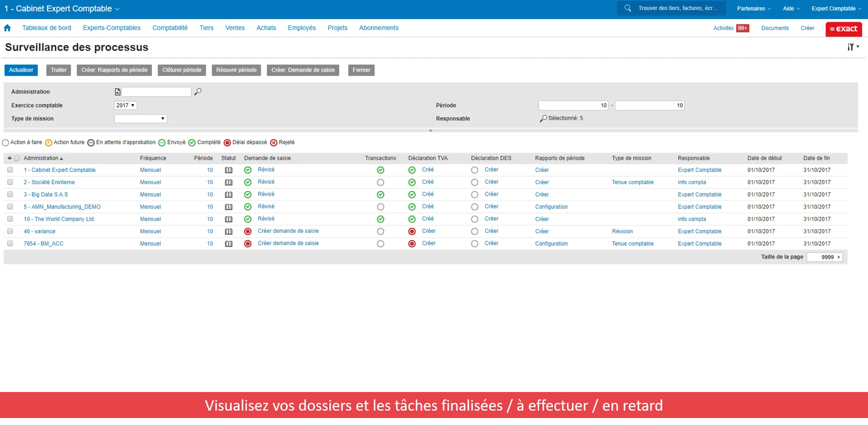
Task: Open the Partenaires dropdown menu
Action: point(754,9)
